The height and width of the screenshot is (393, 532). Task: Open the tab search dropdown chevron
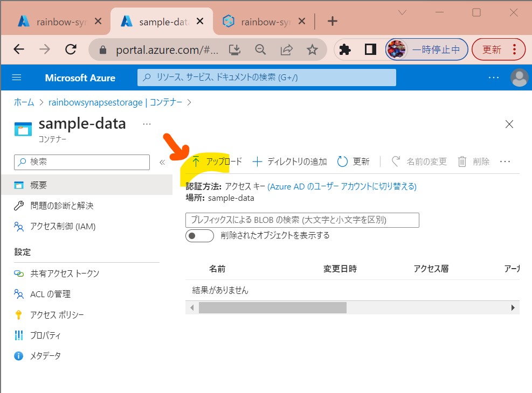[x=402, y=13]
